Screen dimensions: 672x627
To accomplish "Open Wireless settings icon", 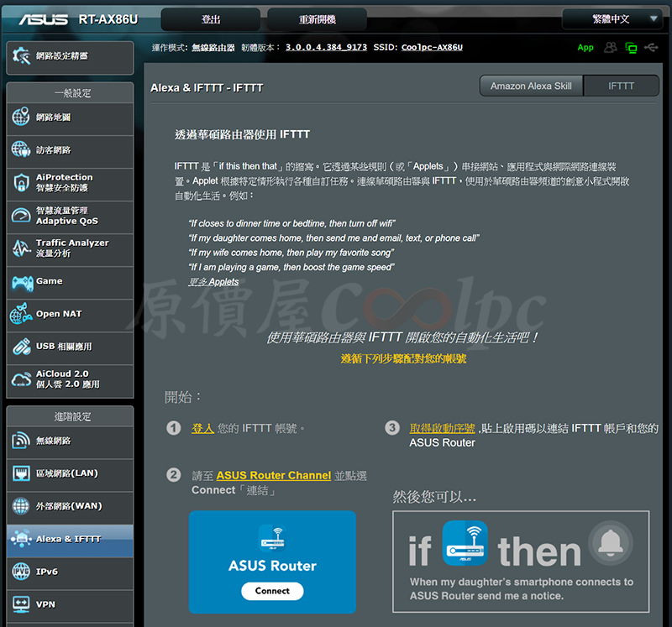I will click(x=21, y=441).
